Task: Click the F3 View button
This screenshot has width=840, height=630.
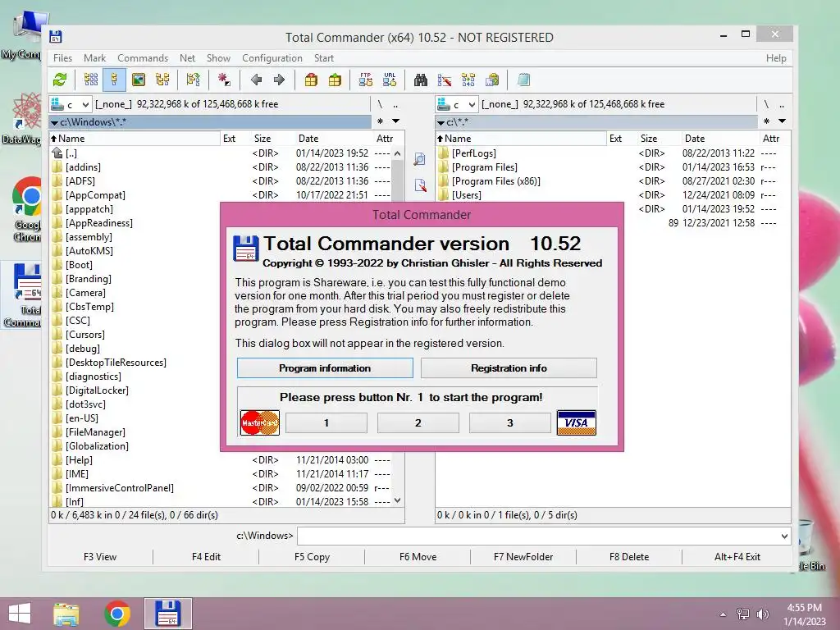Action: click(x=100, y=557)
